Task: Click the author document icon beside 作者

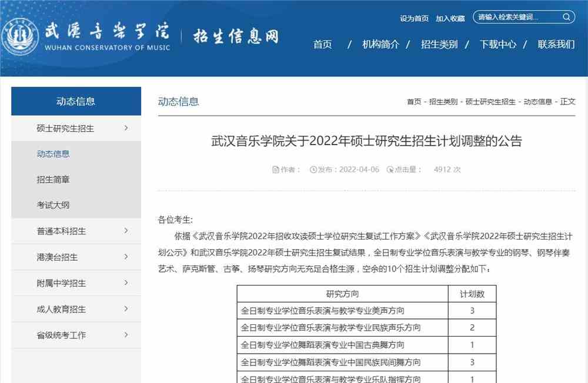Action: tap(275, 169)
